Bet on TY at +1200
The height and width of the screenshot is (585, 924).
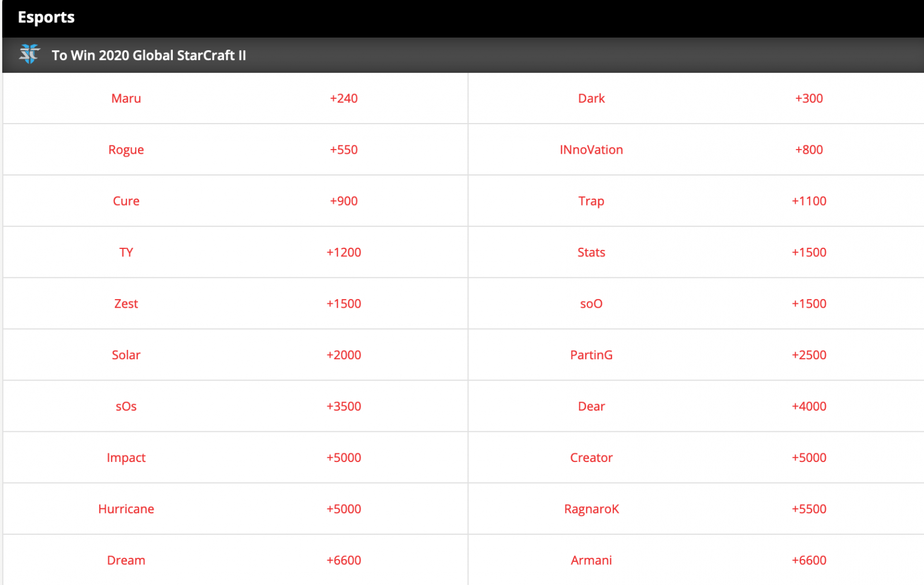pos(344,252)
